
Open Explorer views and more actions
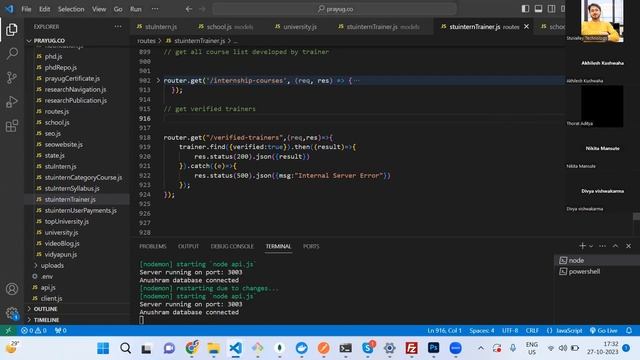118,27
